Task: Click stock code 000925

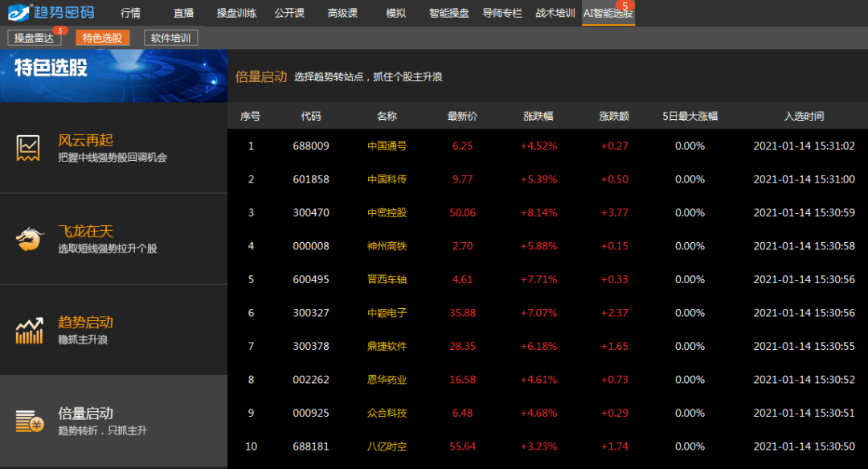Action: point(310,413)
